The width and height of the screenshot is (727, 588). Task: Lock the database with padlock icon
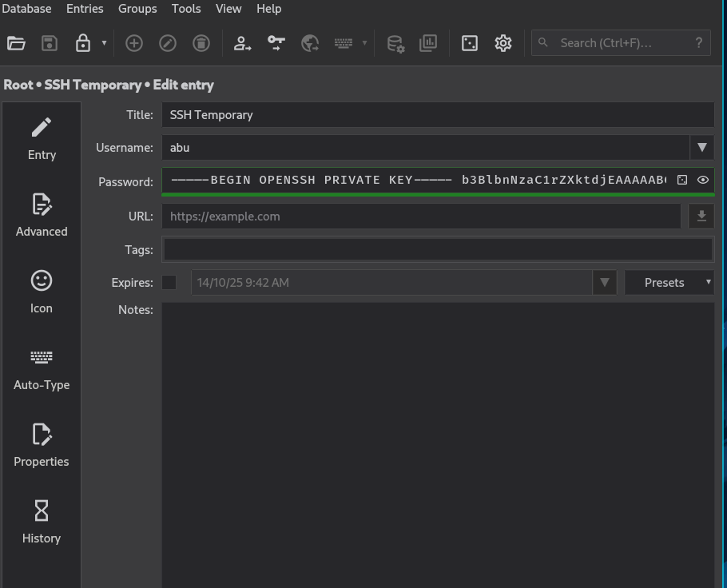83,43
